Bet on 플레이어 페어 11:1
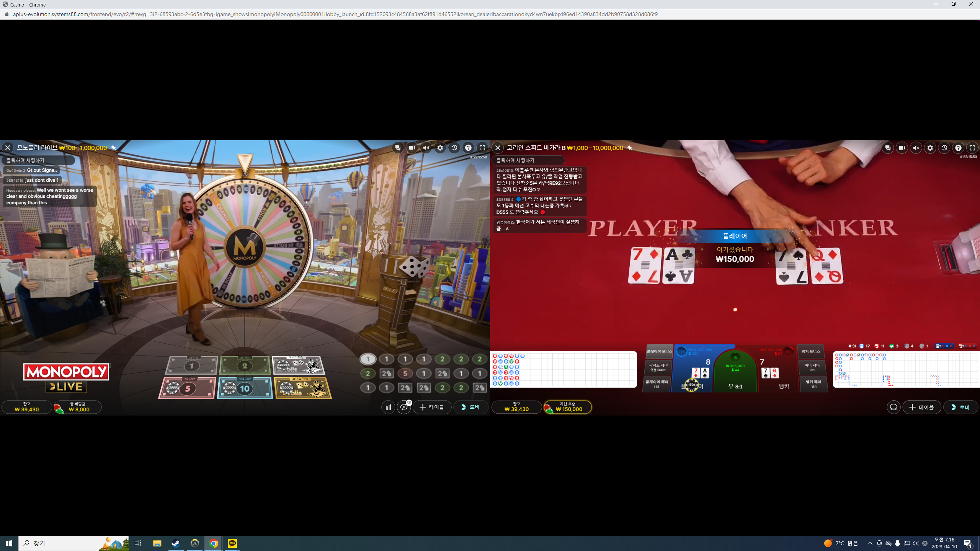 pos(657,384)
